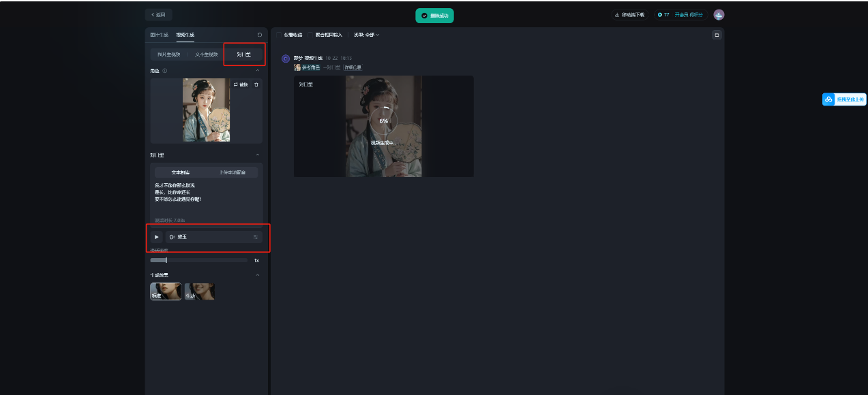
Task: Enable the 仅看收藏 checkbox
Action: coord(279,35)
